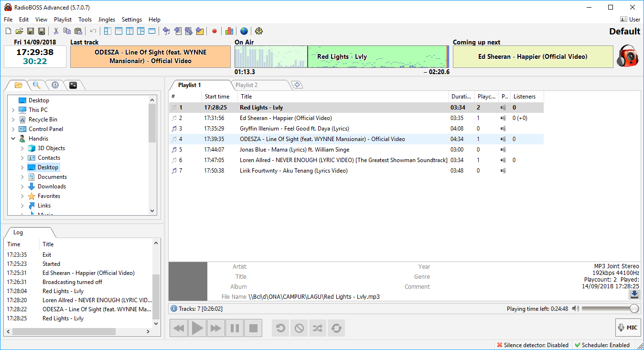Click the volume speaker icon beside the slider

(x=576, y=309)
